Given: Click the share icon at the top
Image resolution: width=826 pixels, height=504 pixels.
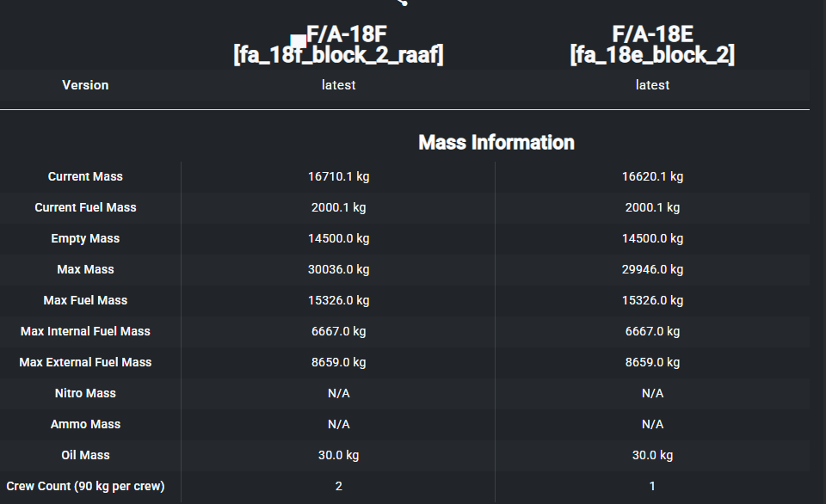Looking at the screenshot, I should [402, 3].
